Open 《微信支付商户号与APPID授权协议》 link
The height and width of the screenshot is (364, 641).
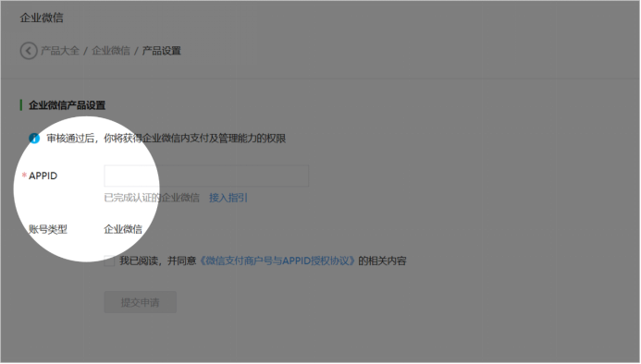277,261
